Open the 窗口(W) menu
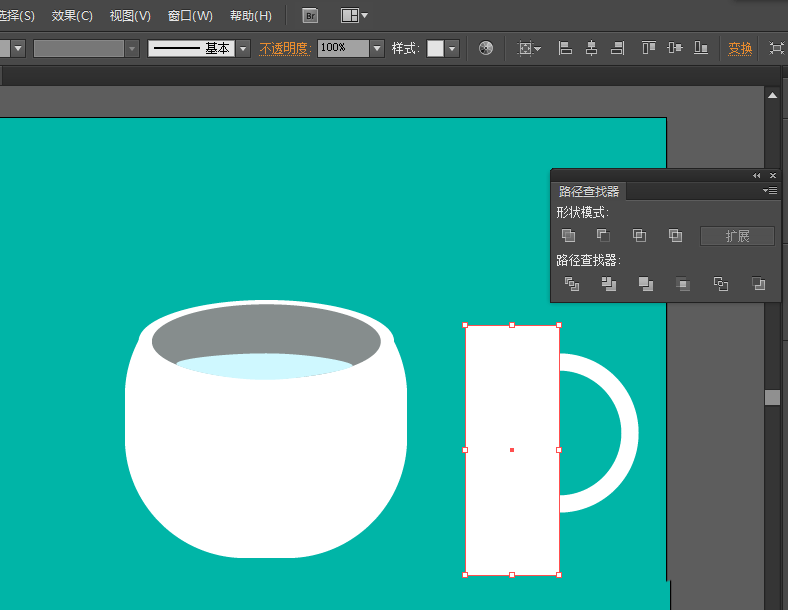788x610 pixels. [190, 16]
